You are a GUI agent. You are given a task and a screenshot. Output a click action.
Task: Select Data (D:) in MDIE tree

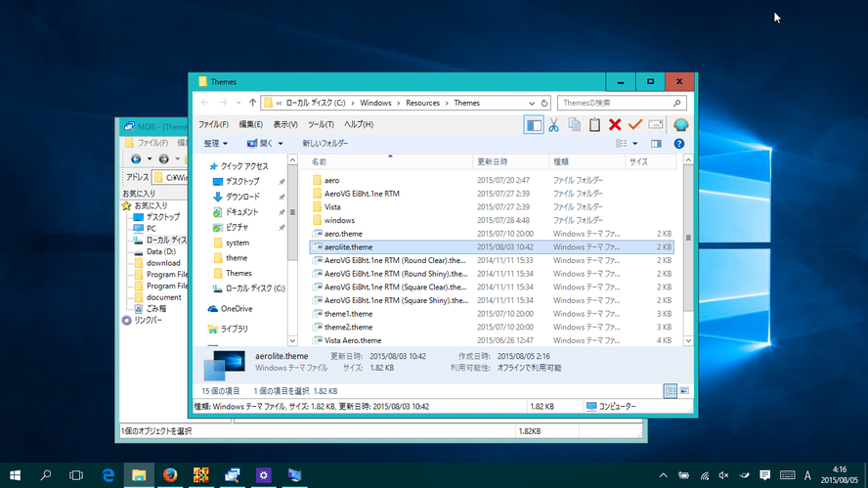click(x=161, y=251)
